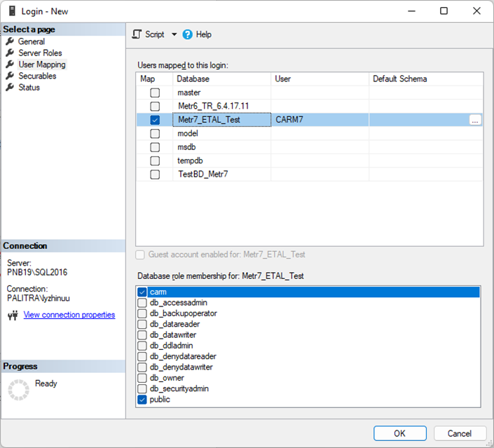This screenshot has height=448, width=494.
Task: Click the Help question mark icon
Action: pyautogui.click(x=187, y=34)
